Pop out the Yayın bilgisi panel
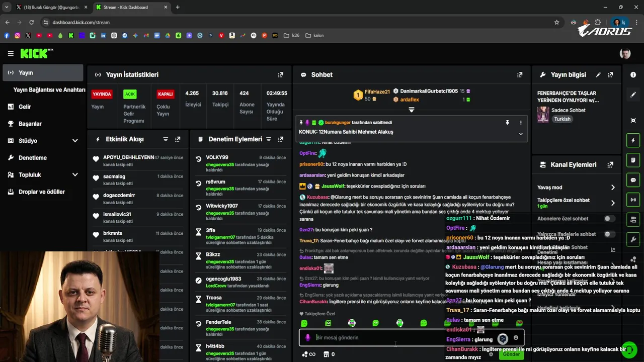The width and height of the screenshot is (644, 362). pos(610,74)
